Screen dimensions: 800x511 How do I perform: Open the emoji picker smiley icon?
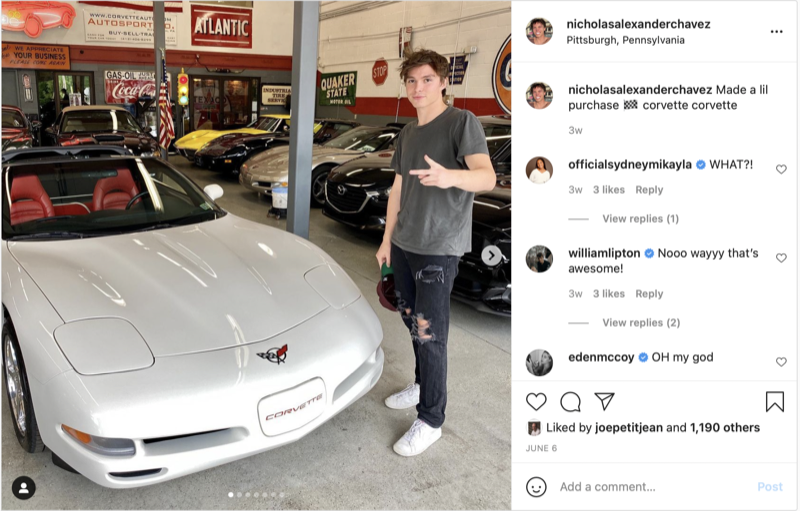click(x=536, y=487)
